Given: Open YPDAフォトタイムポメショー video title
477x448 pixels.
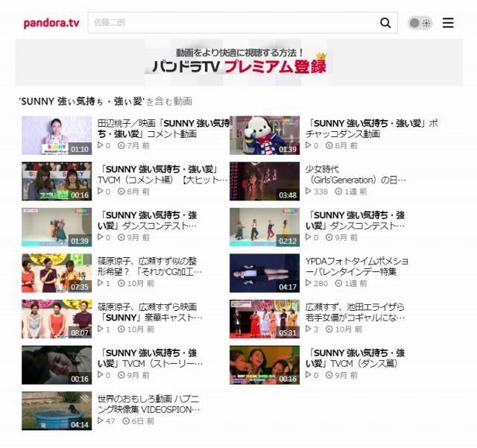Looking at the screenshot, I should tap(357, 266).
